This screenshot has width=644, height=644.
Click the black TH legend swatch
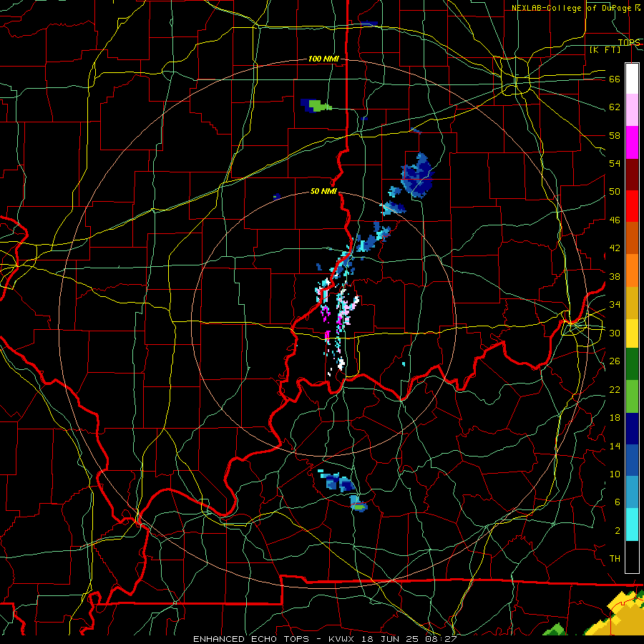click(x=632, y=557)
